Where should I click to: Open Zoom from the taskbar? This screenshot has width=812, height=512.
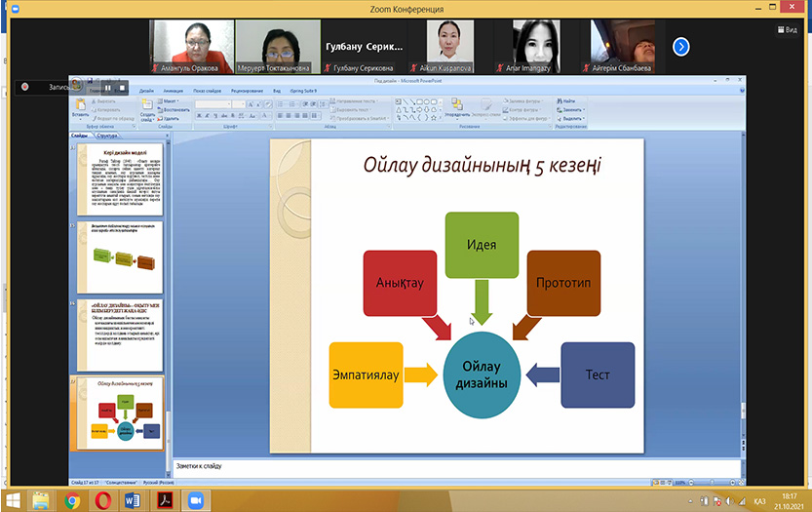(194, 500)
